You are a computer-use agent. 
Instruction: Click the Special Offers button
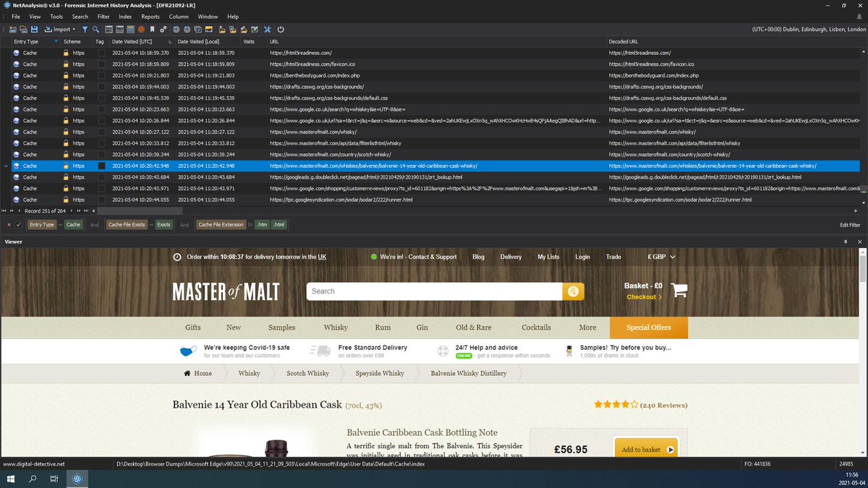649,328
